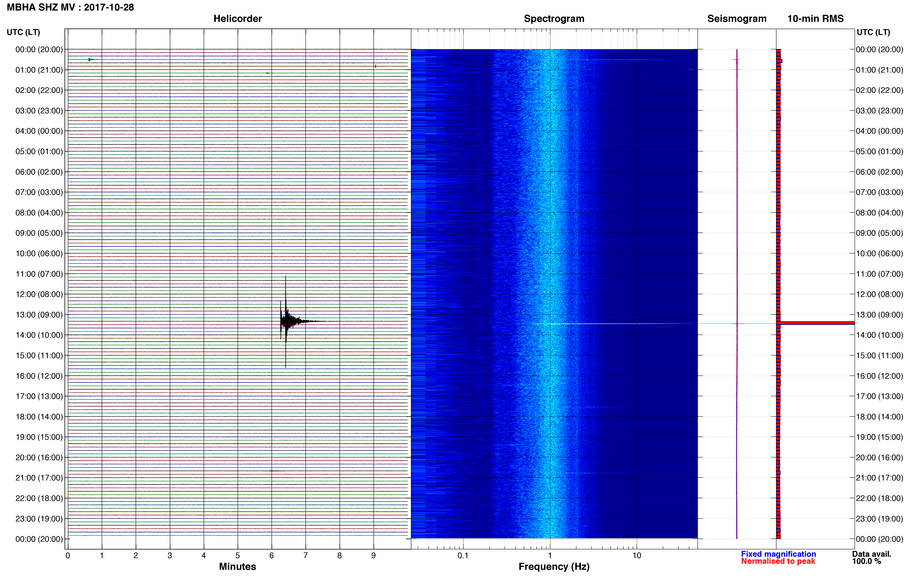The image size is (924, 578).
Task: Click the 'Seismogram' panel heading
Action: (x=737, y=19)
